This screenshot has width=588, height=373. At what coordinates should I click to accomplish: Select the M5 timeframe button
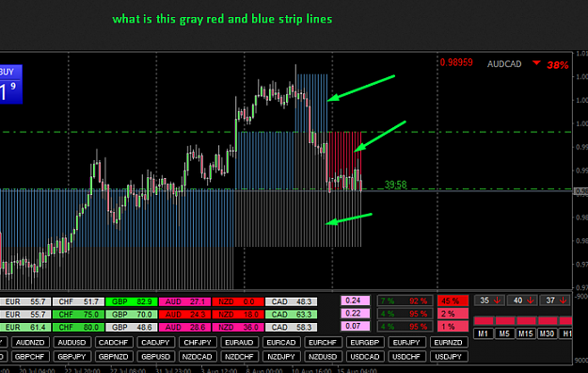(x=504, y=333)
